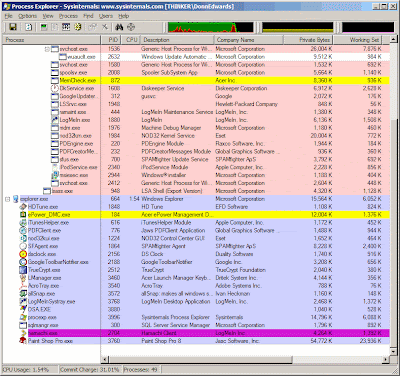Click the Save toolbar icon
Screen dimensions: 400x376
pyautogui.click(x=13, y=27)
